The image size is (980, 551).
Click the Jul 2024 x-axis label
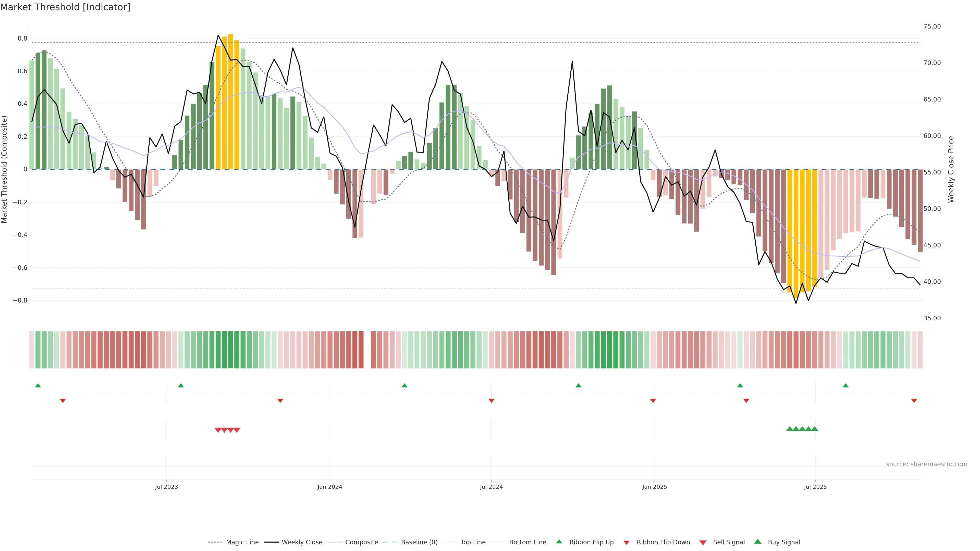click(x=491, y=487)
